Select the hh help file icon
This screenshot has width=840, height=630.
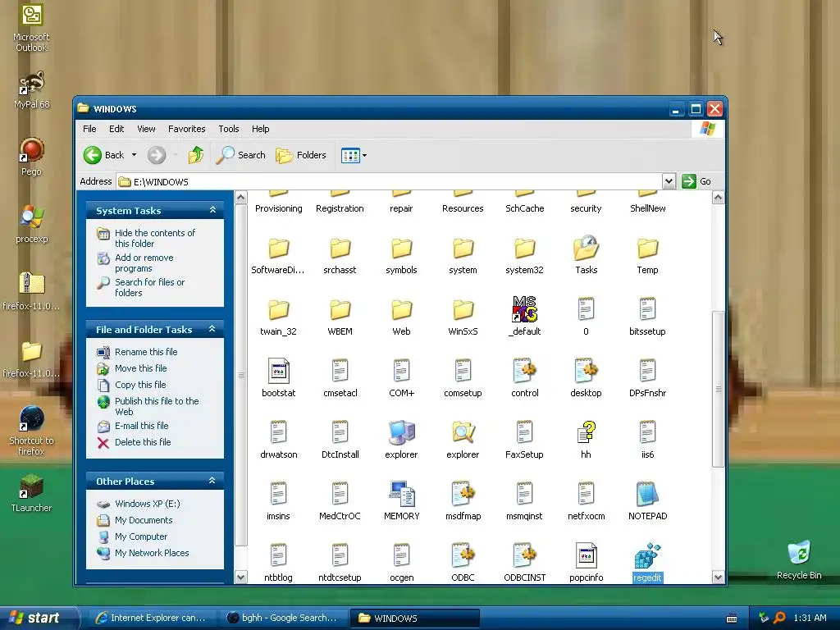pyautogui.click(x=586, y=431)
